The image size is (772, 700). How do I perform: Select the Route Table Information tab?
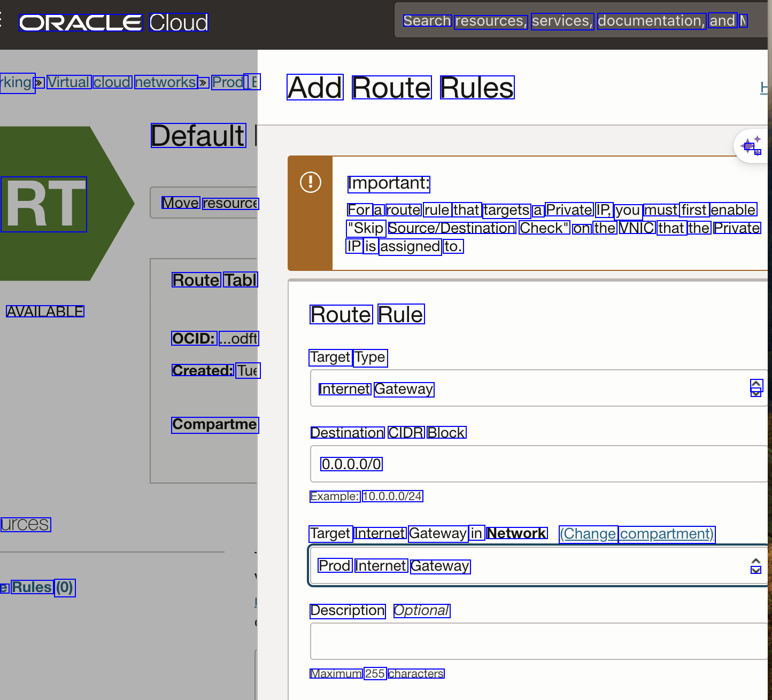point(214,280)
